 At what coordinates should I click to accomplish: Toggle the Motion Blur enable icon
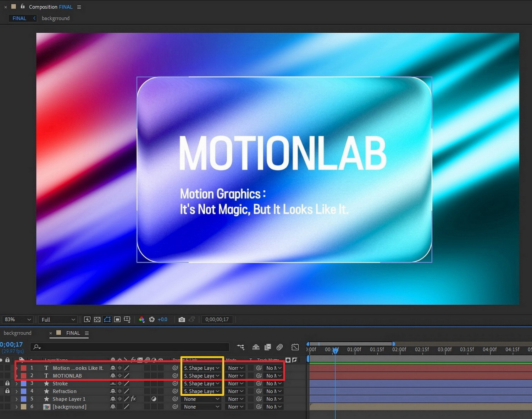(x=279, y=347)
